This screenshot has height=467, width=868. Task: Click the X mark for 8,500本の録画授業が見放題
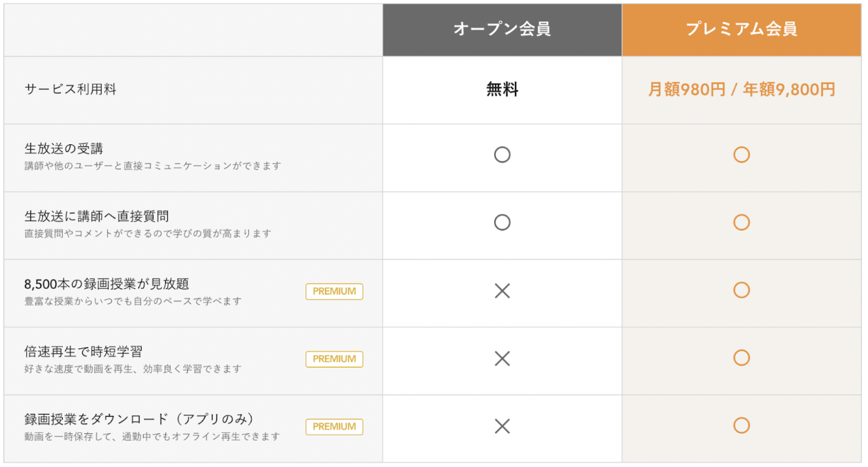click(502, 291)
